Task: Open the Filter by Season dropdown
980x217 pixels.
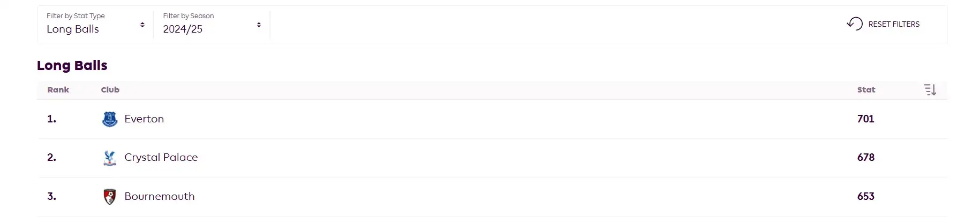Action: [212, 24]
